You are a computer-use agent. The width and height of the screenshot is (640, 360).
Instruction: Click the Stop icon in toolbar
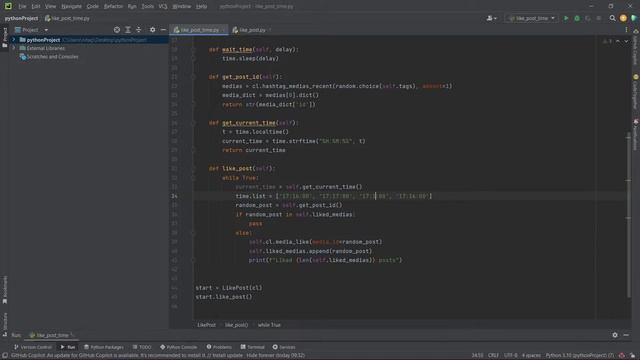click(x=599, y=18)
